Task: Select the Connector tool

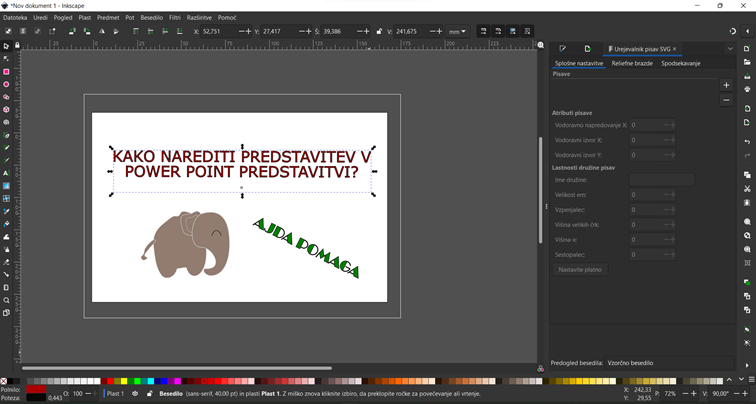Action: coord(6,275)
